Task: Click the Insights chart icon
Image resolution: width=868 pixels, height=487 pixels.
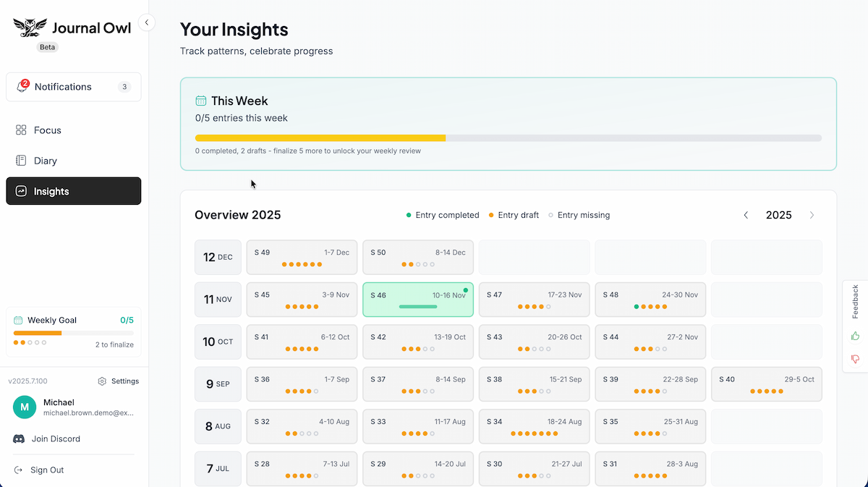Action: (20, 191)
